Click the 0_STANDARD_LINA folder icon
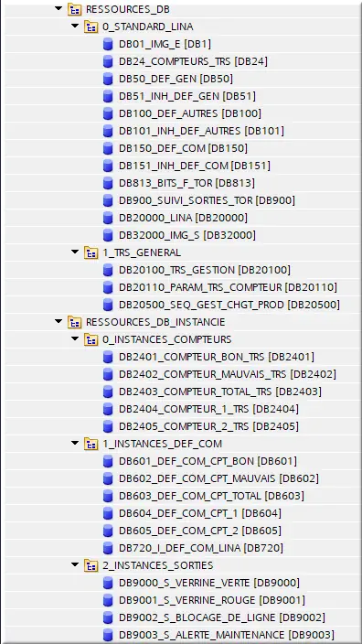Image resolution: width=362 pixels, height=644 pixels. (90, 27)
